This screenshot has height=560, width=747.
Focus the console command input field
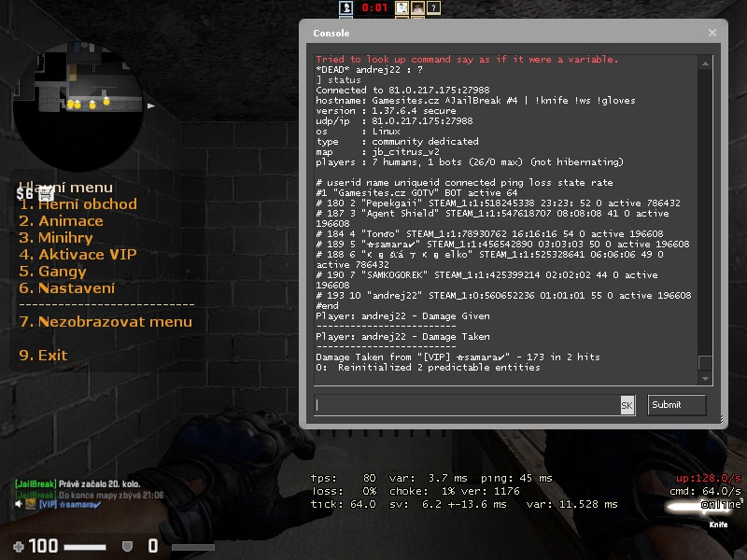467,405
